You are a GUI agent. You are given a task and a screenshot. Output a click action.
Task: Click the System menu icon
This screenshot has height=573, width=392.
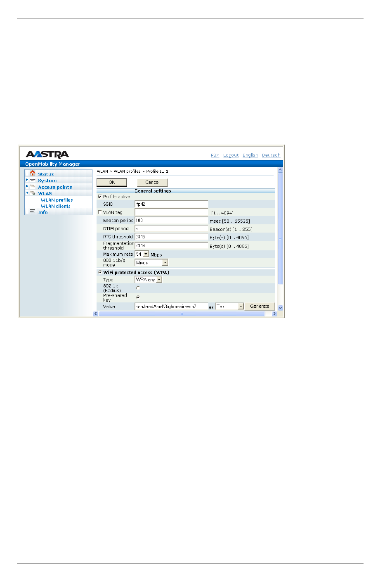click(x=33, y=180)
